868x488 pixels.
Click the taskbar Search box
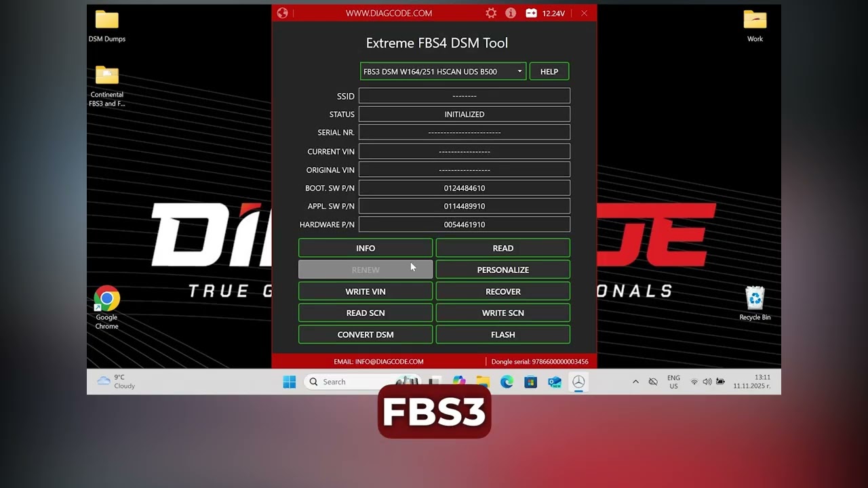point(361,382)
